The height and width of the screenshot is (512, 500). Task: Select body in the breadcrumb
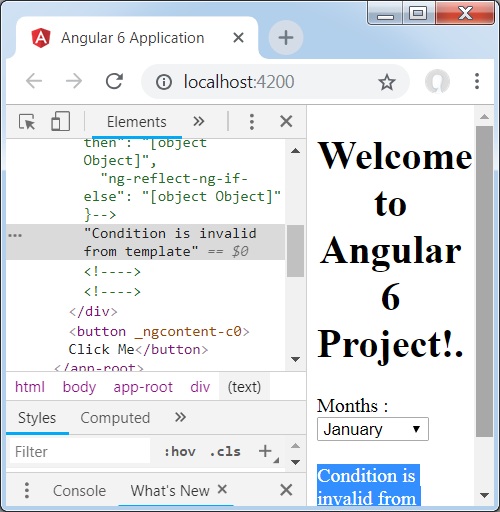click(79, 387)
